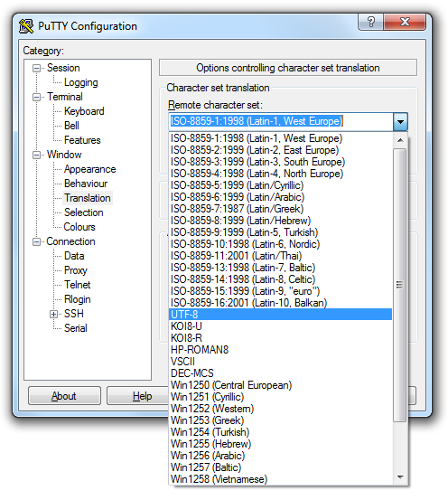Viewport: 448px width, 500px height.
Task: Select UTF-8 in the character set list
Action: click(280, 315)
